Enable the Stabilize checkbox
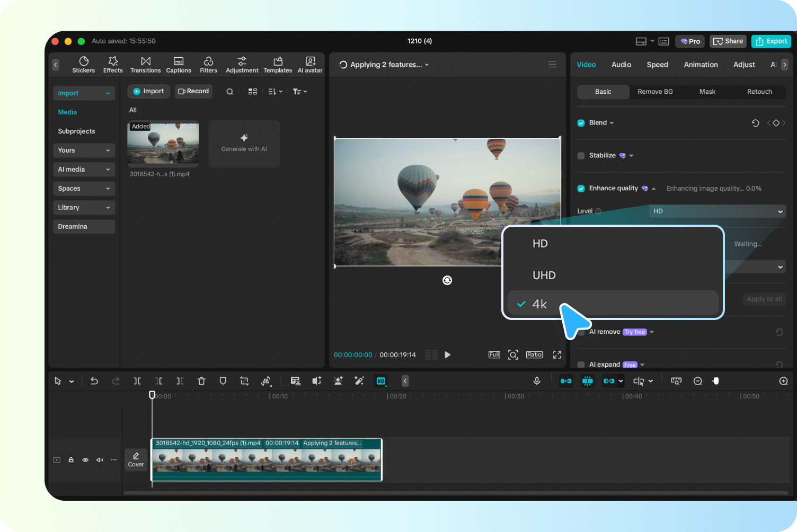This screenshot has height=532, width=797. point(581,156)
